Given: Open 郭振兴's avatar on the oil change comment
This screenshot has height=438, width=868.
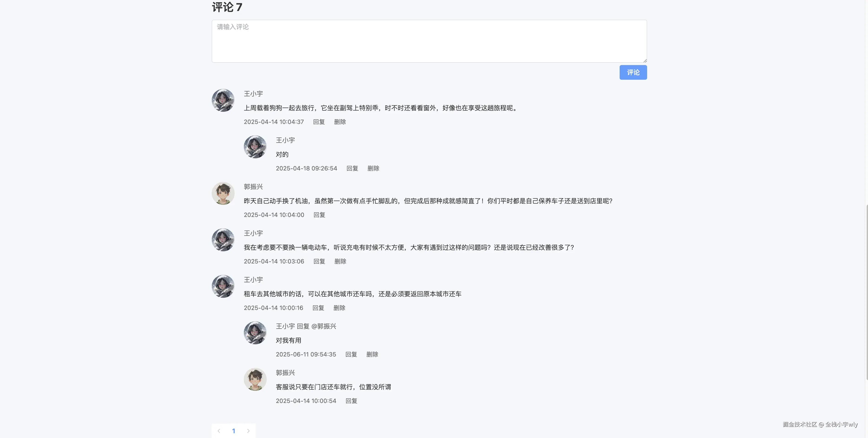Looking at the screenshot, I should (x=223, y=194).
